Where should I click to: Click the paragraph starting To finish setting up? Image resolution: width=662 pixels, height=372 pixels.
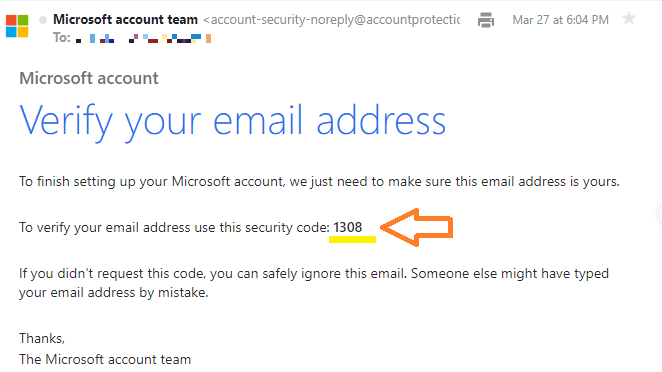tap(319, 182)
